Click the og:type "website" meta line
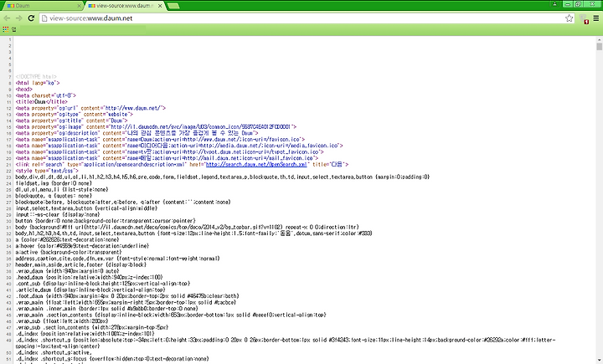 pos(75,114)
